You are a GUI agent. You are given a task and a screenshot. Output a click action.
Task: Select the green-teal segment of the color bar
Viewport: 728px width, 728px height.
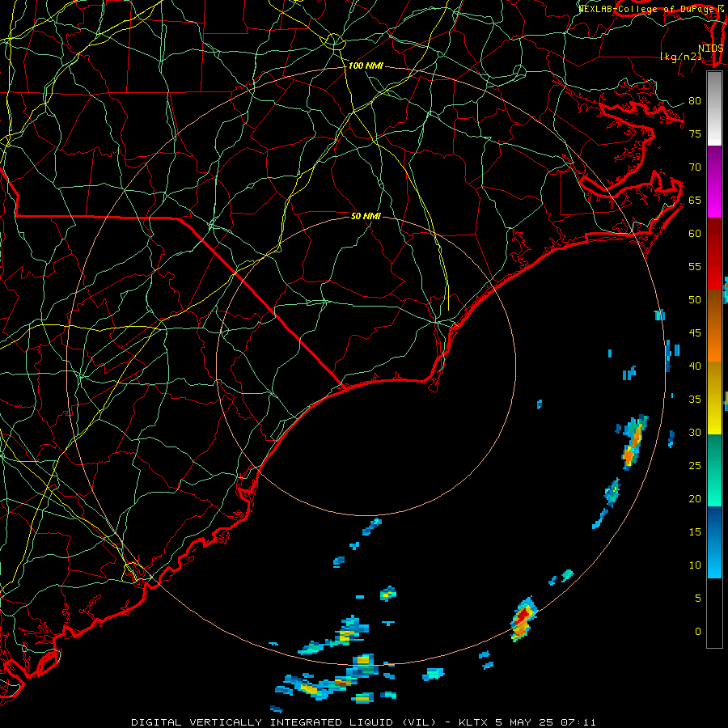pos(714,470)
